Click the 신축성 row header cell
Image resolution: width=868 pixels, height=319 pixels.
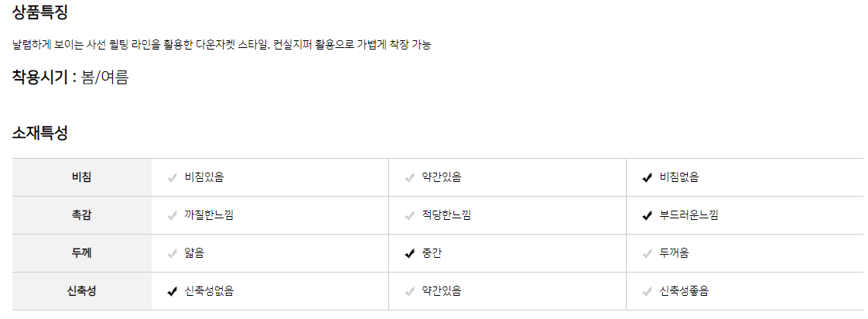[81, 291]
